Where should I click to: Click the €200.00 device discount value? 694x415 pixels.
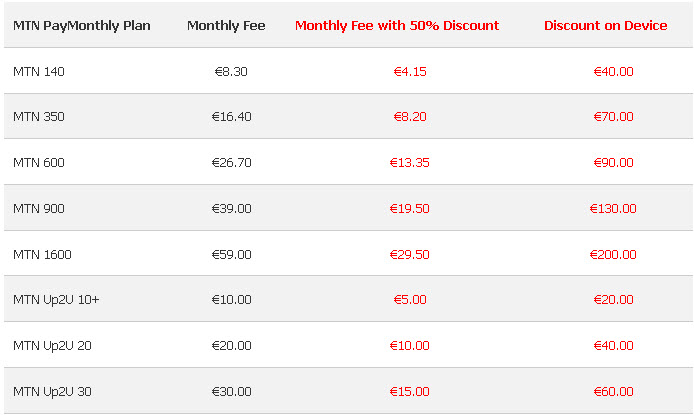(x=613, y=254)
